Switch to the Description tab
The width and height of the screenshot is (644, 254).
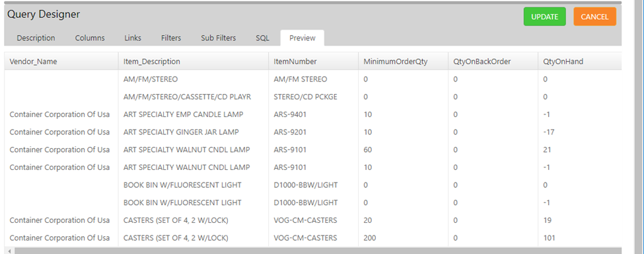pos(36,38)
